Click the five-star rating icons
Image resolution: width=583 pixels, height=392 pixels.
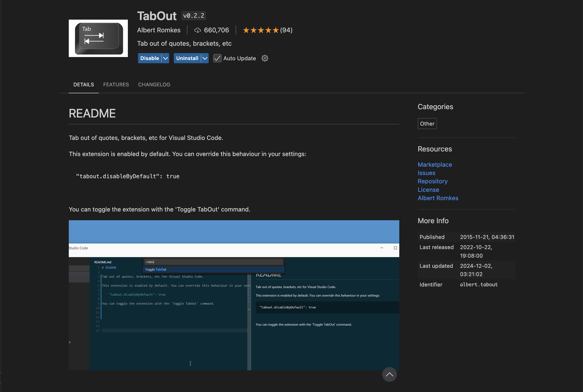coord(261,30)
